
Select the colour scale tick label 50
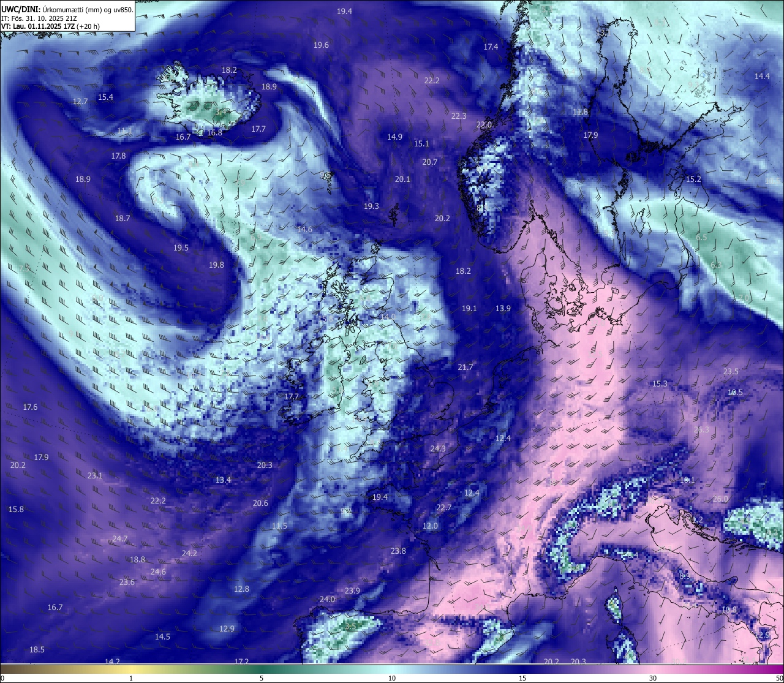pyautogui.click(x=779, y=678)
